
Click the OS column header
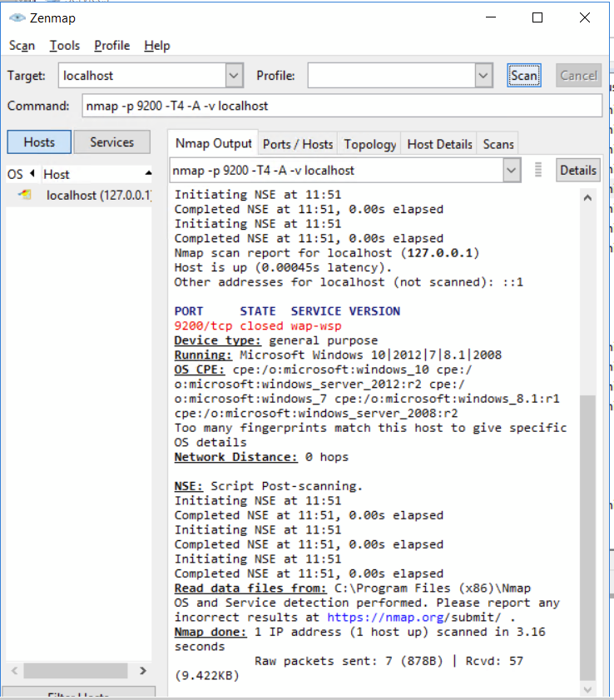point(22,174)
